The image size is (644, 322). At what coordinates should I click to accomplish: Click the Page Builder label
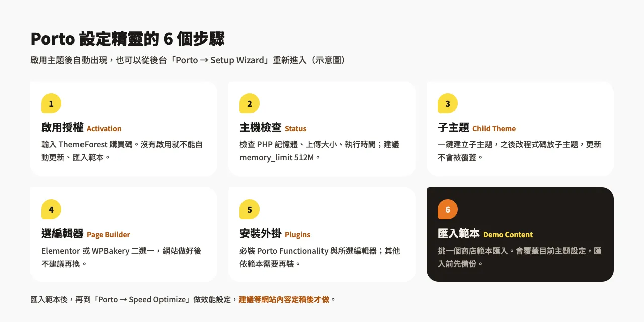coord(108,235)
